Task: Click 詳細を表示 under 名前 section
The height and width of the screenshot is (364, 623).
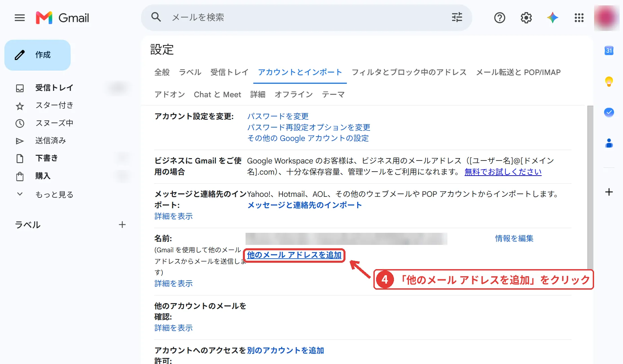Action: [x=173, y=284]
